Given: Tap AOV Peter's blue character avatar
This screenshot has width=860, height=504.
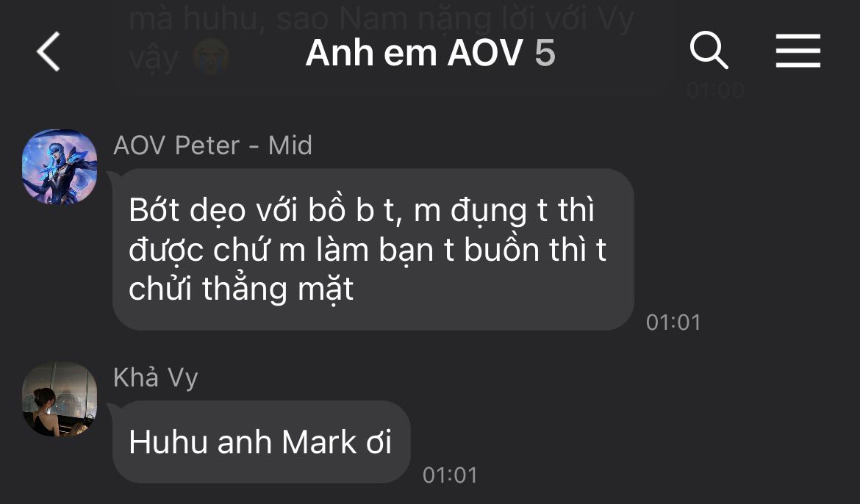Looking at the screenshot, I should pos(60,167).
